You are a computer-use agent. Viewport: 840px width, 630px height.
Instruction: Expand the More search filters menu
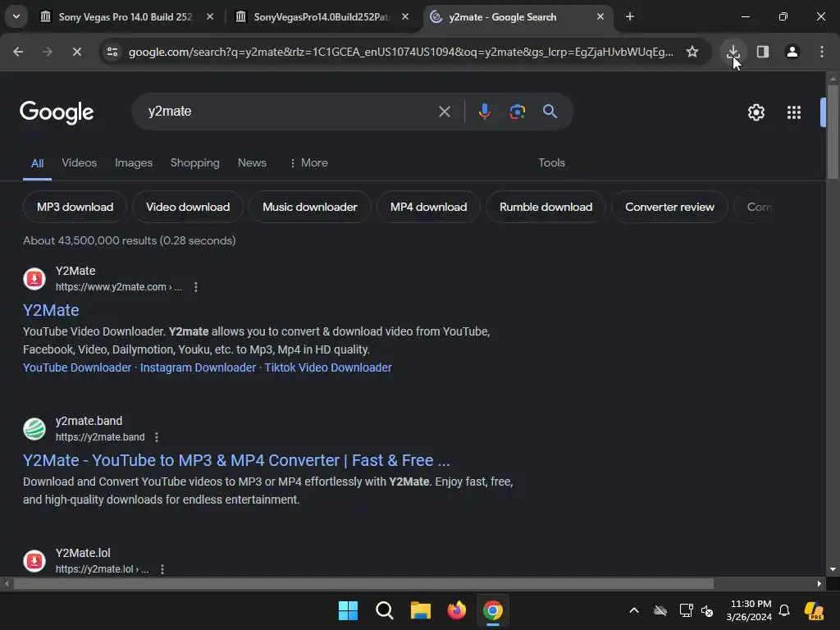(308, 163)
